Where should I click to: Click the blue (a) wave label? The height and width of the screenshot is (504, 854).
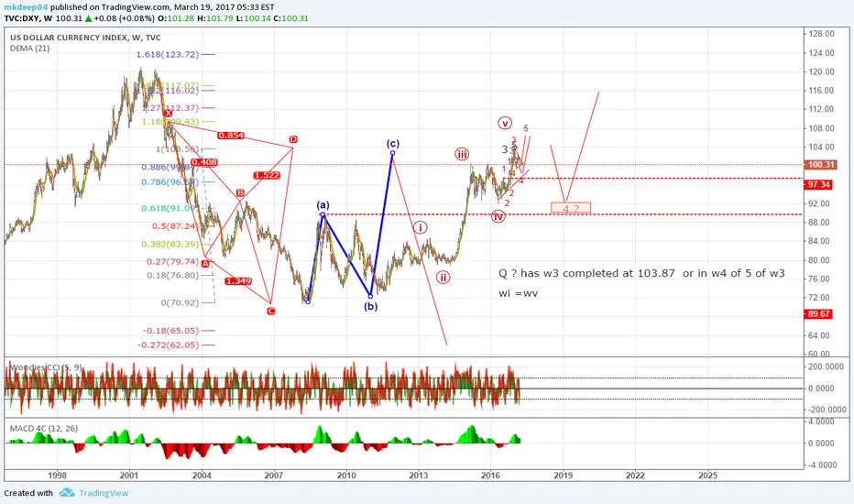coord(323,205)
